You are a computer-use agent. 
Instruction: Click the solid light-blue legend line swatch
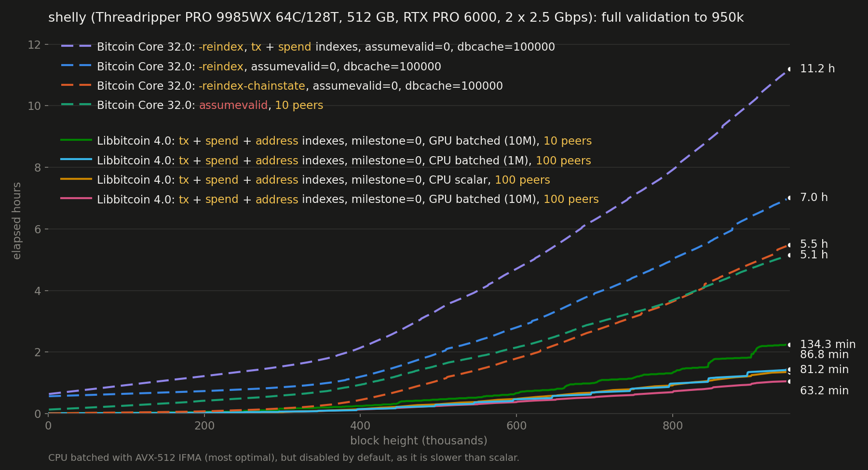pos(76,160)
